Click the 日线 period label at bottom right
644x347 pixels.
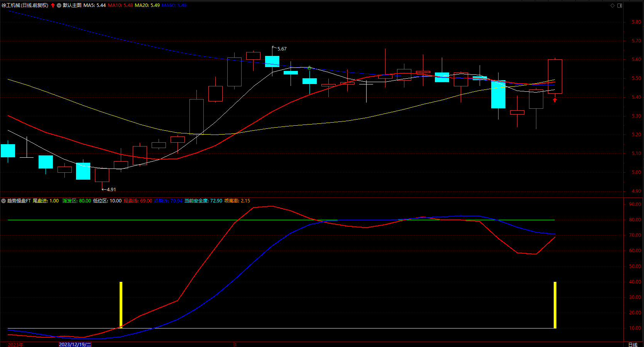[633, 345]
